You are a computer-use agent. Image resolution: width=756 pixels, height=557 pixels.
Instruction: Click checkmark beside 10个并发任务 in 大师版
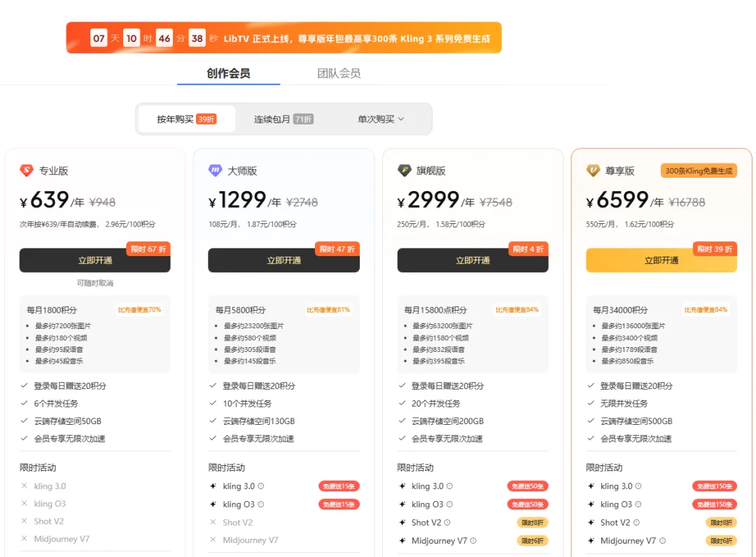(x=213, y=403)
